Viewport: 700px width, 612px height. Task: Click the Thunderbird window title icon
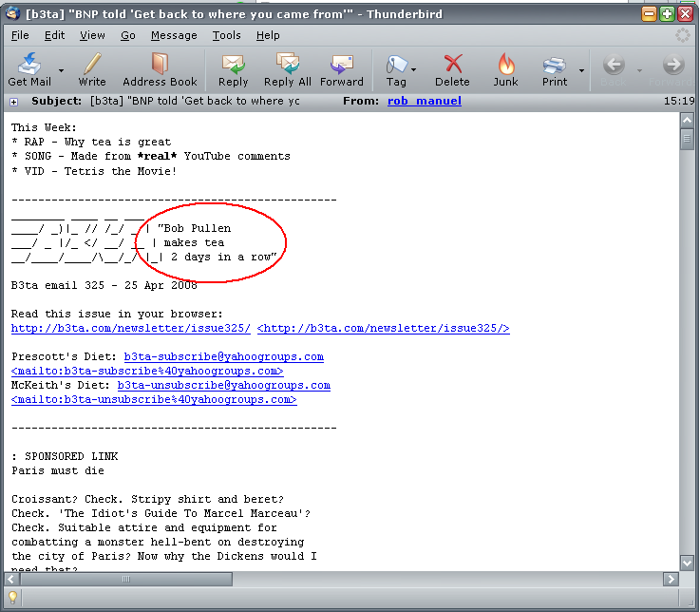point(13,13)
